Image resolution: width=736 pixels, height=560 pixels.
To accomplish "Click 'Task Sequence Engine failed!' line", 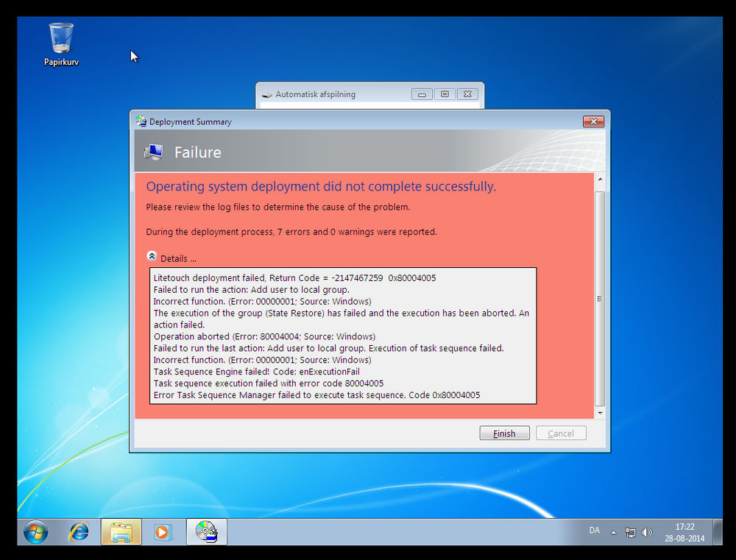I will click(x=257, y=372).
